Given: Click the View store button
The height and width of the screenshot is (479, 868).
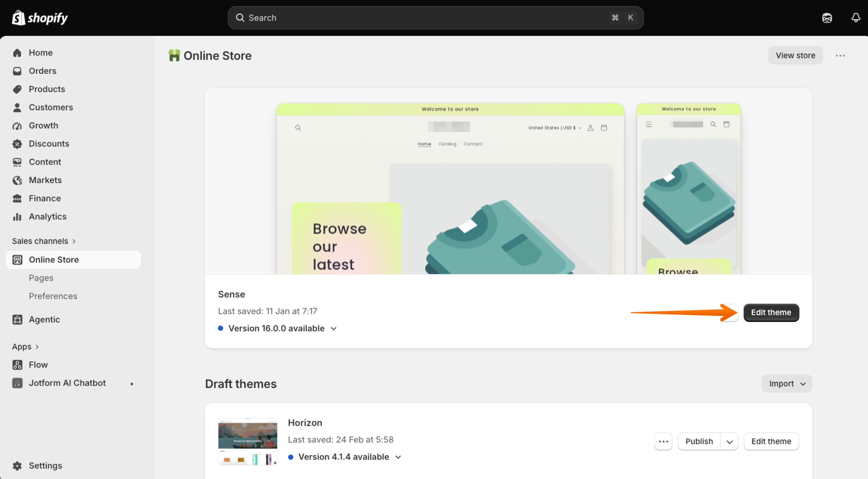Looking at the screenshot, I should click(795, 56).
